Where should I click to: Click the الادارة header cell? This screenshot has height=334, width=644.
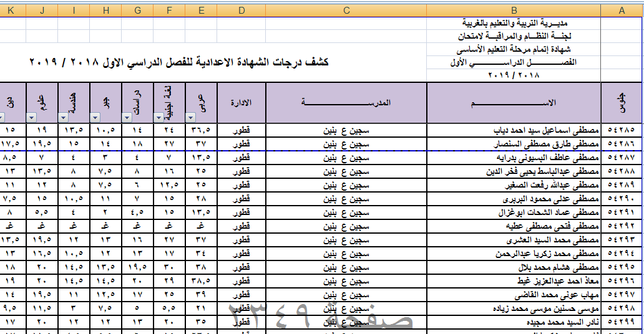pos(241,103)
